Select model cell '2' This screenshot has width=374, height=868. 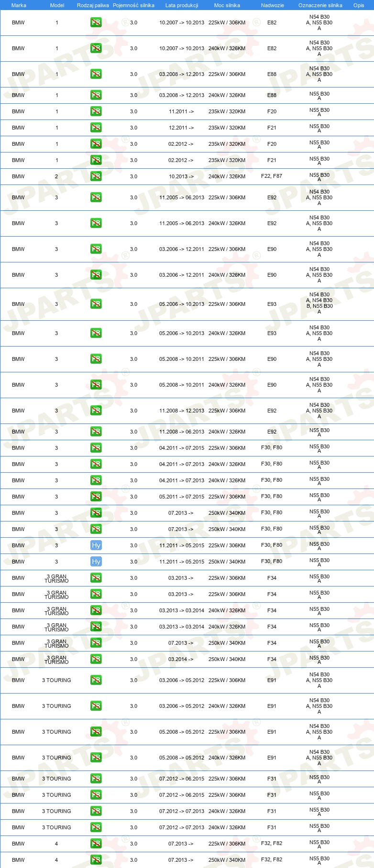pos(56,176)
